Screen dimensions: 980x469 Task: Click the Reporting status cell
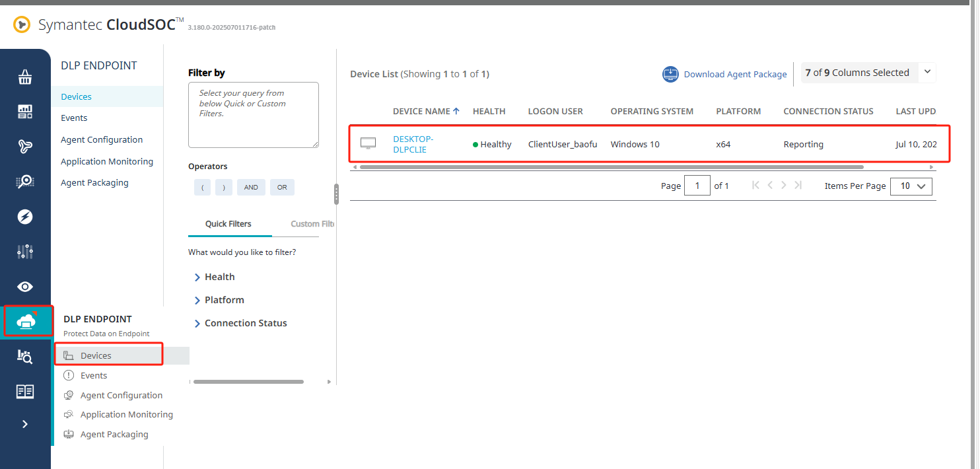pyautogui.click(x=803, y=144)
